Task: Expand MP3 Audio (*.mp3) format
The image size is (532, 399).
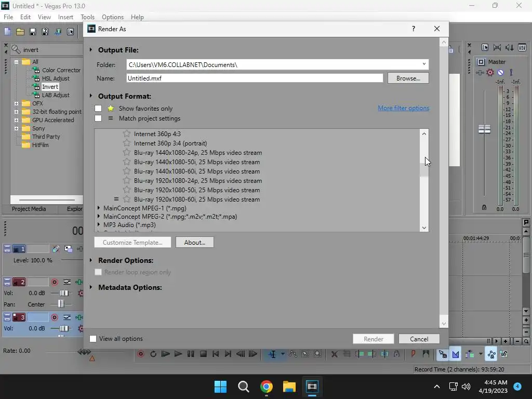Action: pyautogui.click(x=98, y=224)
